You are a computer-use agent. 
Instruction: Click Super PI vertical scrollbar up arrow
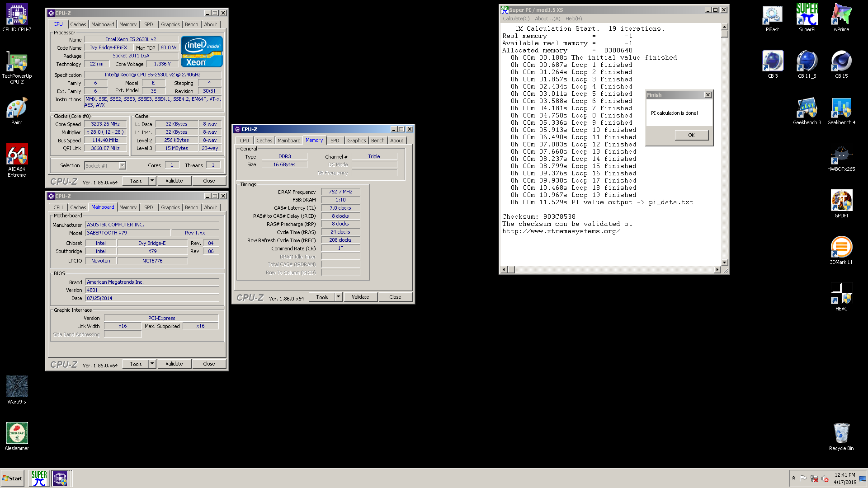click(x=725, y=27)
